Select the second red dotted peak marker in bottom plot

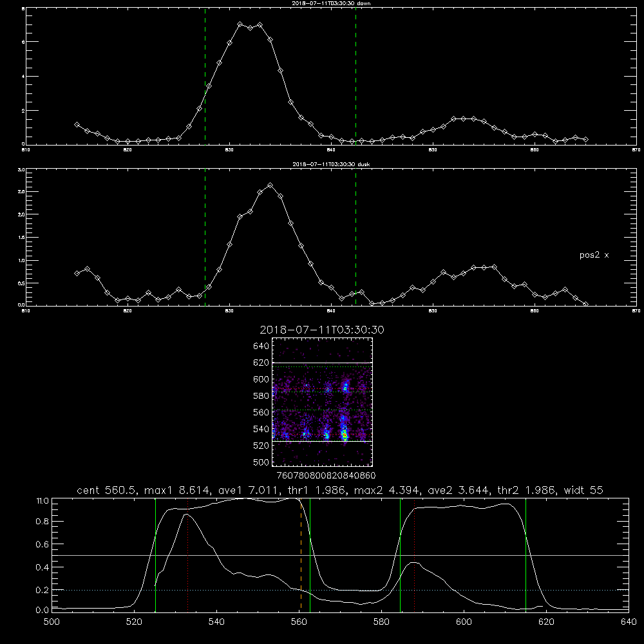click(x=414, y=554)
